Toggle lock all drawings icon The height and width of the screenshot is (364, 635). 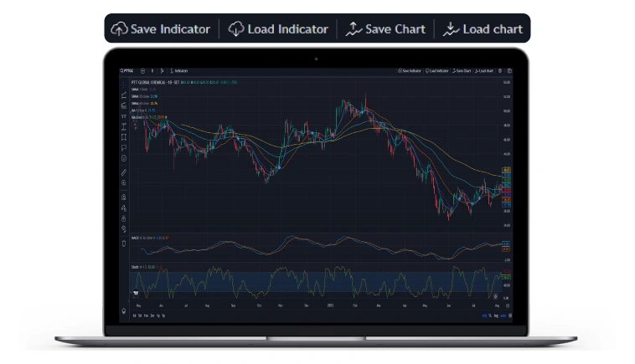coord(124,218)
